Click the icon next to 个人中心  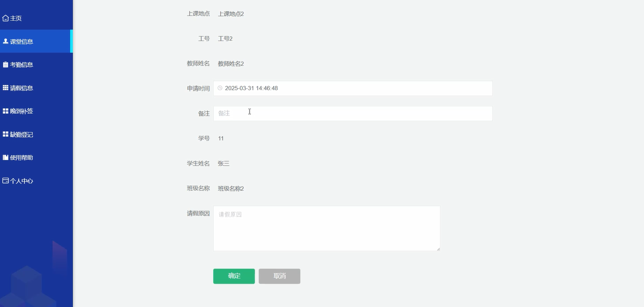[5, 181]
